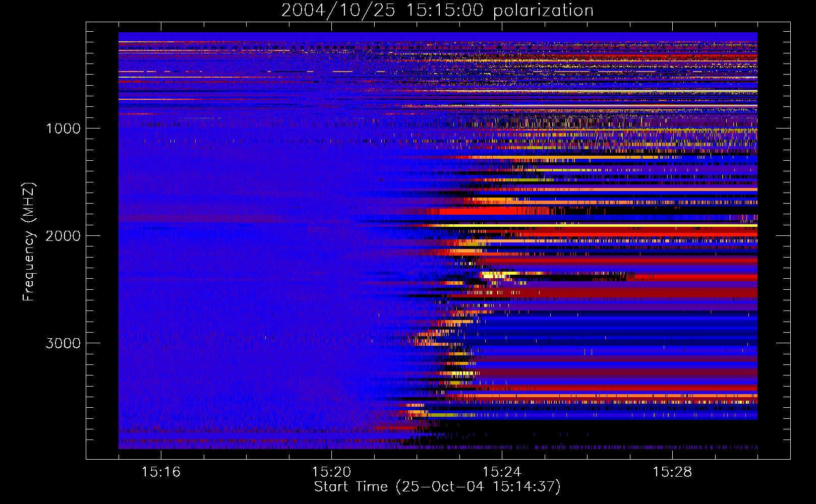Click the 15:24 time tick label
Viewport: 816px width, 504px height.
tap(502, 472)
